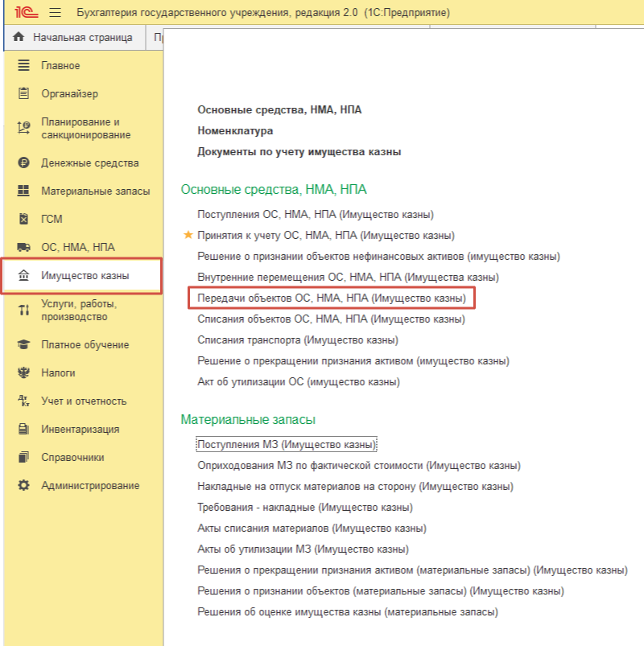Open Акты об утилизации МЗ
The height and width of the screenshot is (646, 644).
click(x=303, y=549)
